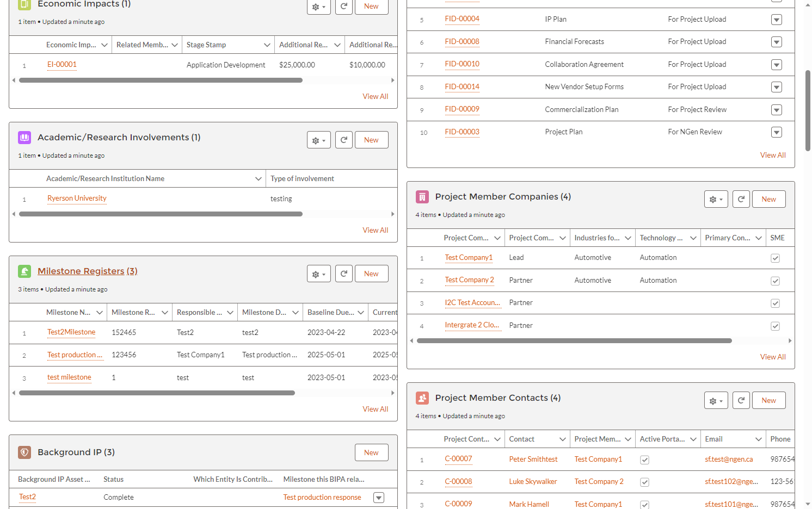The image size is (812, 509).
Task: Refresh the Milestone Registers list
Action: [x=343, y=274]
